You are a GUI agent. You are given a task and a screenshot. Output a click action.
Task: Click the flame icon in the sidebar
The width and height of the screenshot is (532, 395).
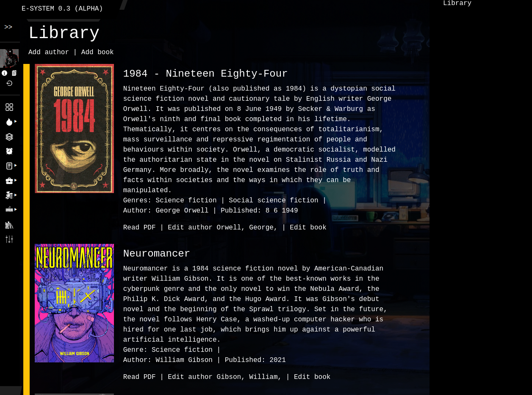click(9, 122)
